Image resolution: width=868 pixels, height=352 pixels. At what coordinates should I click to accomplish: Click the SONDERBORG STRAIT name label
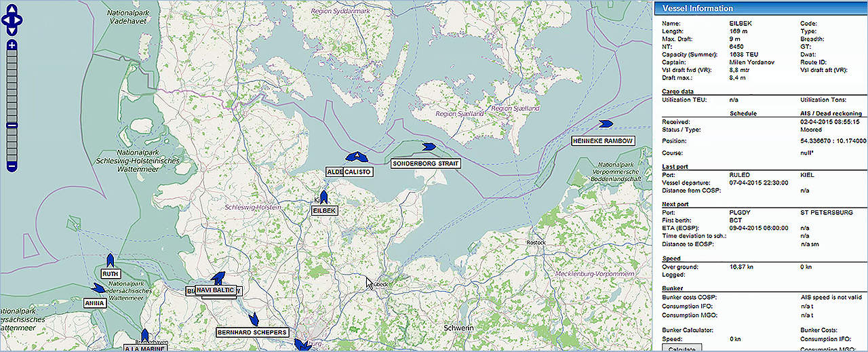point(426,163)
